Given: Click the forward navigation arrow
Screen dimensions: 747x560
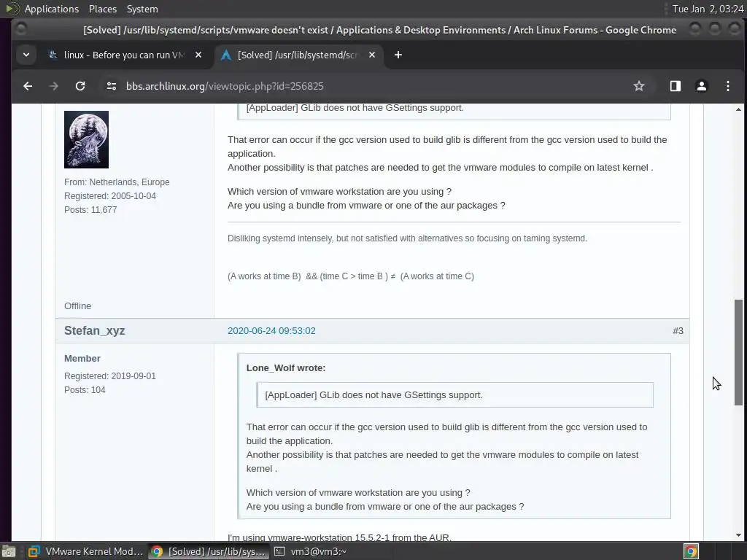Looking at the screenshot, I should tap(54, 86).
